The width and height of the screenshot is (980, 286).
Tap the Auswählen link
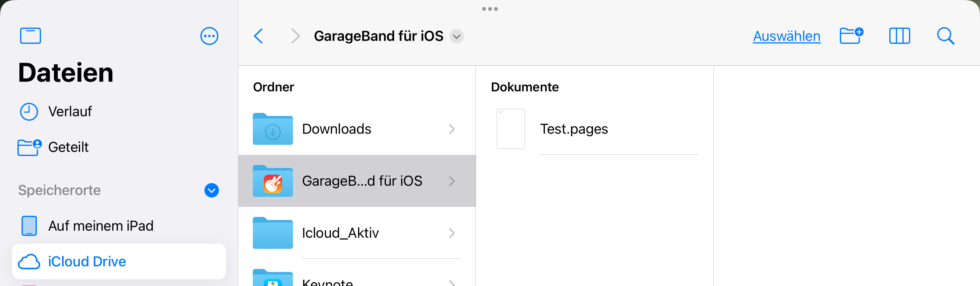click(786, 36)
